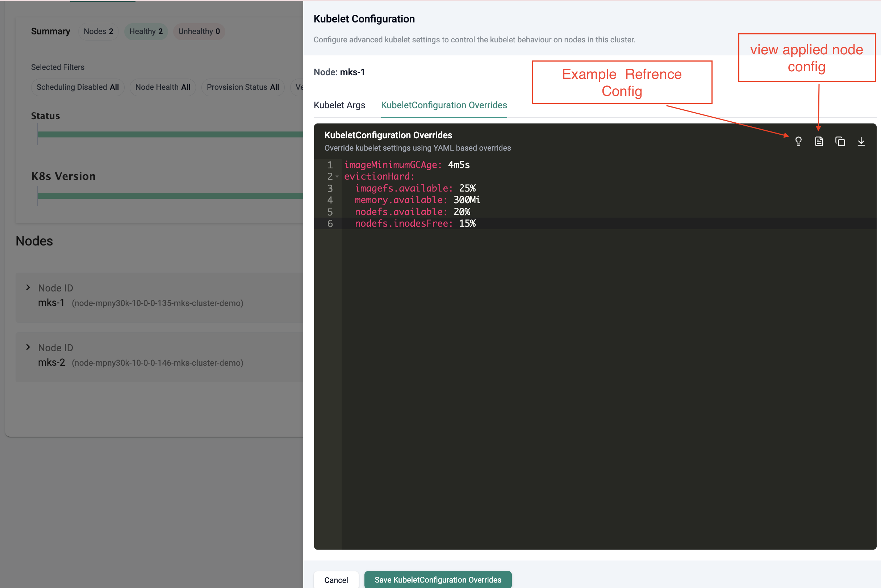Viewport: 881px width, 588px height.
Task: Click the Healthy 2 summary chip
Action: click(x=146, y=31)
